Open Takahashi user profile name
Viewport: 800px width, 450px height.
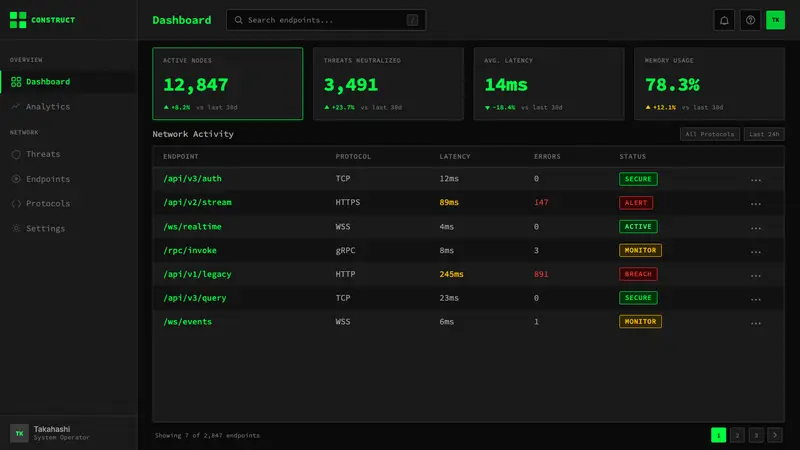point(52,429)
